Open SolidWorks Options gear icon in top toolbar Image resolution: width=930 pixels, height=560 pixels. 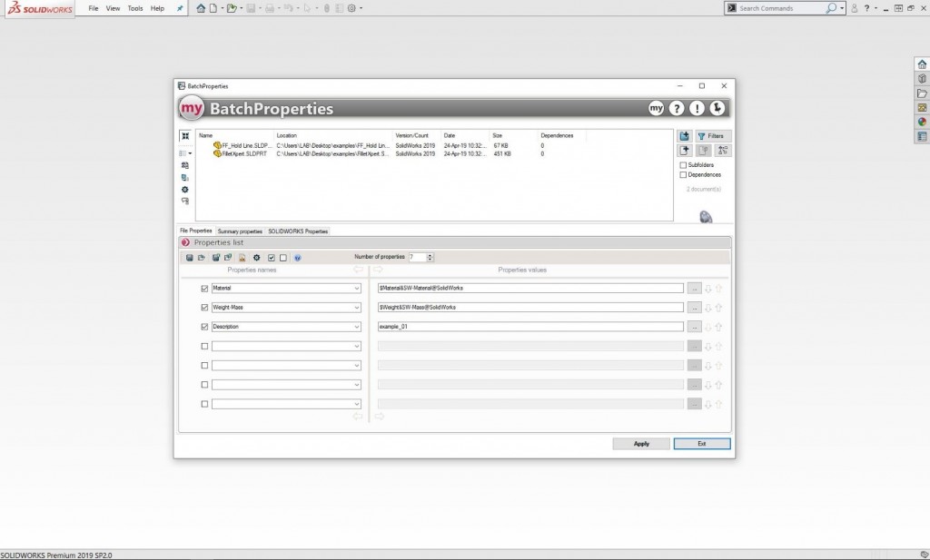pos(351,8)
